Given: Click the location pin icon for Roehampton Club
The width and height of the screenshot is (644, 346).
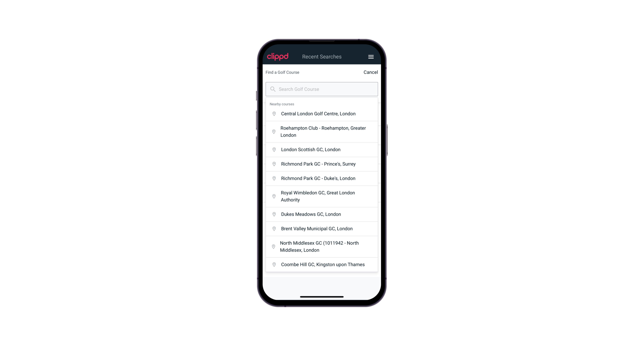Looking at the screenshot, I should coord(273,132).
